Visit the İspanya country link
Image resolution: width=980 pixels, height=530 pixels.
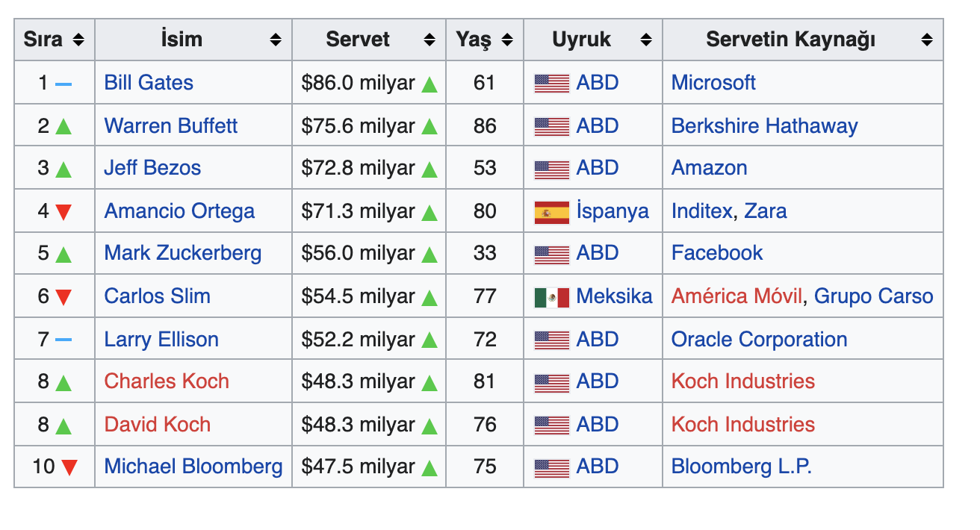(612, 211)
